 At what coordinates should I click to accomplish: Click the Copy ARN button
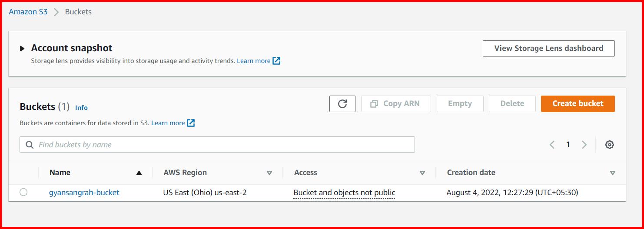point(396,104)
